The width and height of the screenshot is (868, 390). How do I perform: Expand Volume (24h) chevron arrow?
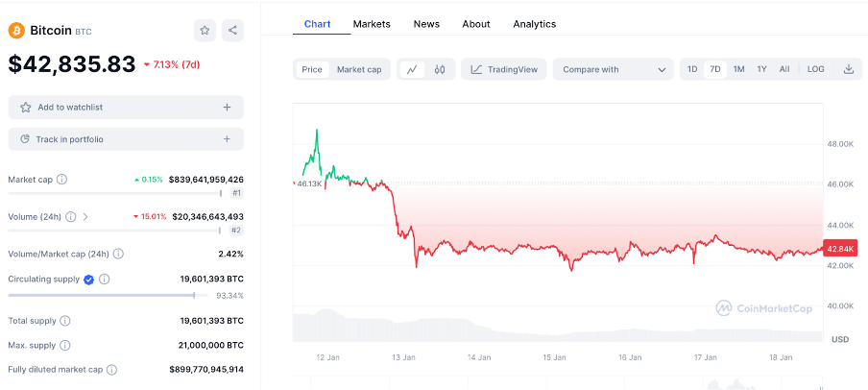tap(85, 217)
